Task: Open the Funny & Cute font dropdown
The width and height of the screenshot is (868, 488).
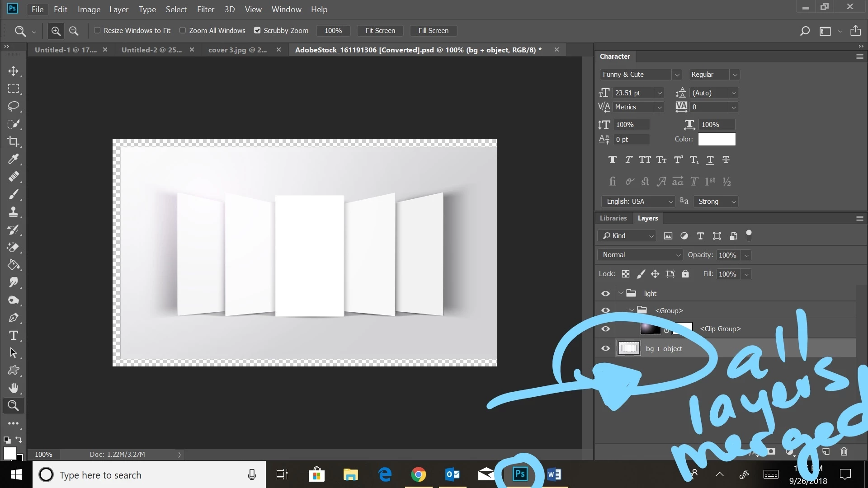Action: [676, 75]
